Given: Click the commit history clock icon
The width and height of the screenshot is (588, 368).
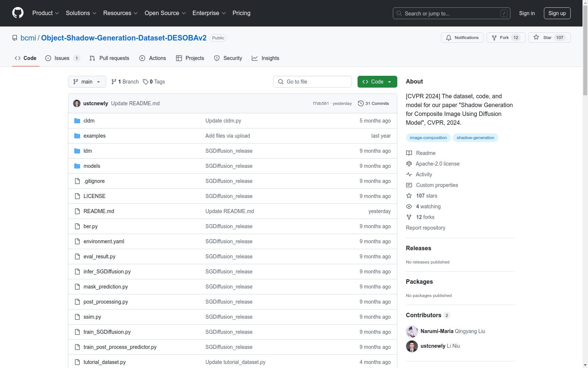Looking at the screenshot, I should pyautogui.click(x=361, y=103).
